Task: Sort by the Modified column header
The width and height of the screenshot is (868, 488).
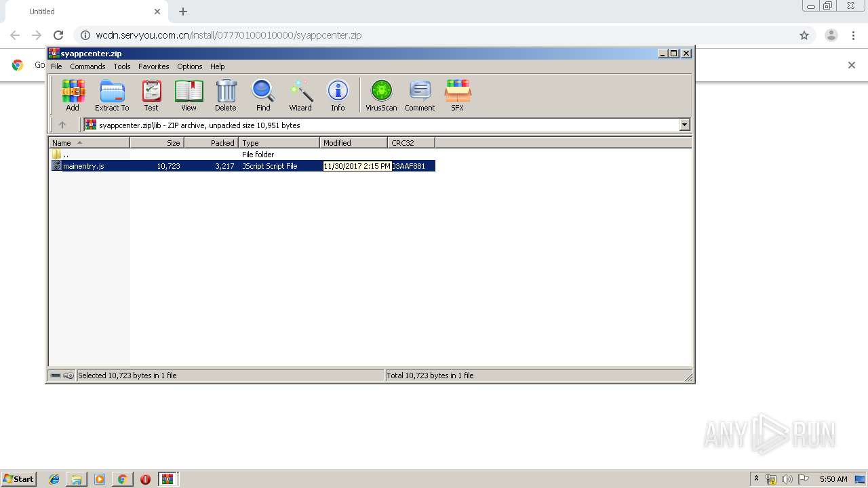Action: [x=353, y=143]
